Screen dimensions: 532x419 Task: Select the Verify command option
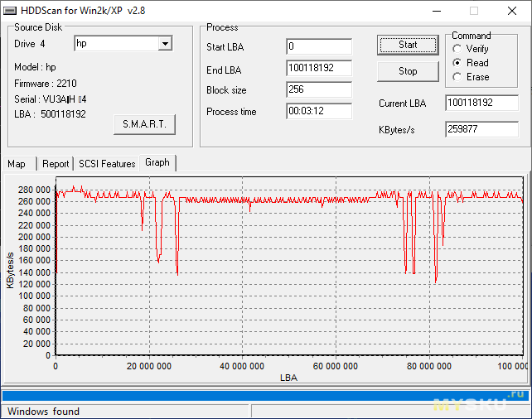pos(457,49)
